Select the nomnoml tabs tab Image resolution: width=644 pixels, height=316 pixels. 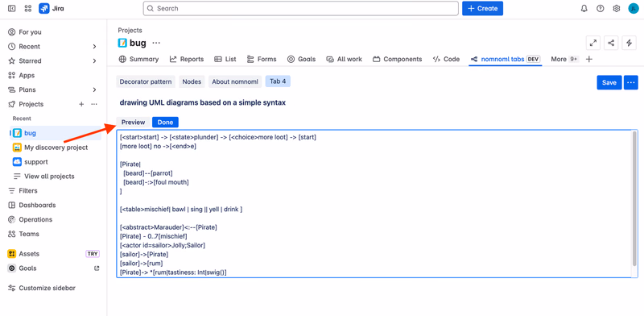click(x=506, y=60)
